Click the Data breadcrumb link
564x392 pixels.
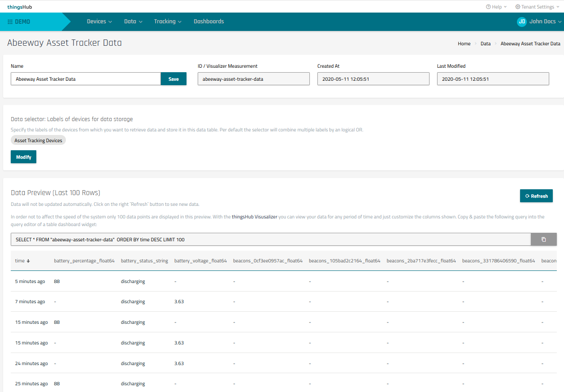click(486, 44)
